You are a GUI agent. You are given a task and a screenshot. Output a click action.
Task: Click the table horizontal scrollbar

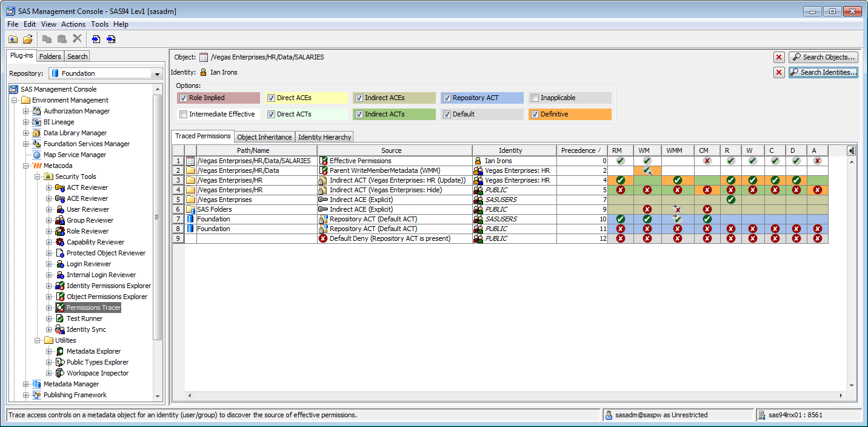pyautogui.click(x=514, y=395)
